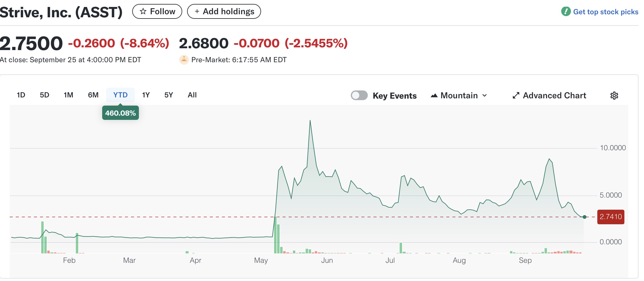Select the 5Y range tab
Image resolution: width=644 pixels, height=281 pixels.
[x=169, y=95]
